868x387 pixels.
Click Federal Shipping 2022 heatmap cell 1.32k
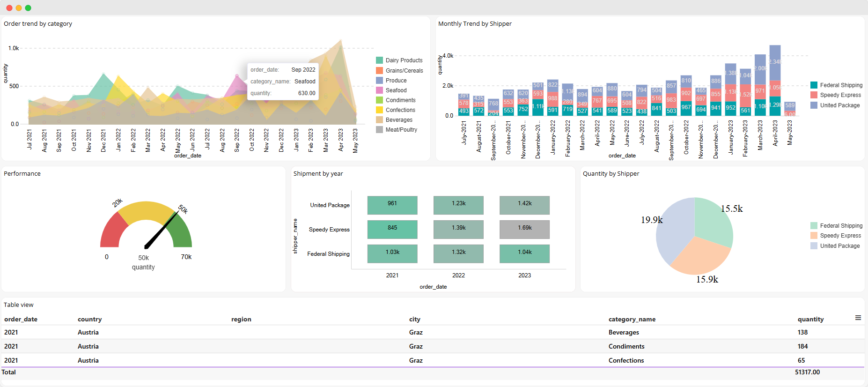click(x=458, y=254)
